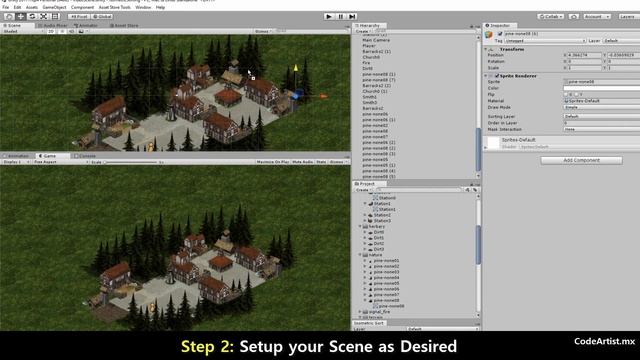The image size is (640, 360).
Task: Toggle the Global handle rotation button
Action: [x=102, y=16]
